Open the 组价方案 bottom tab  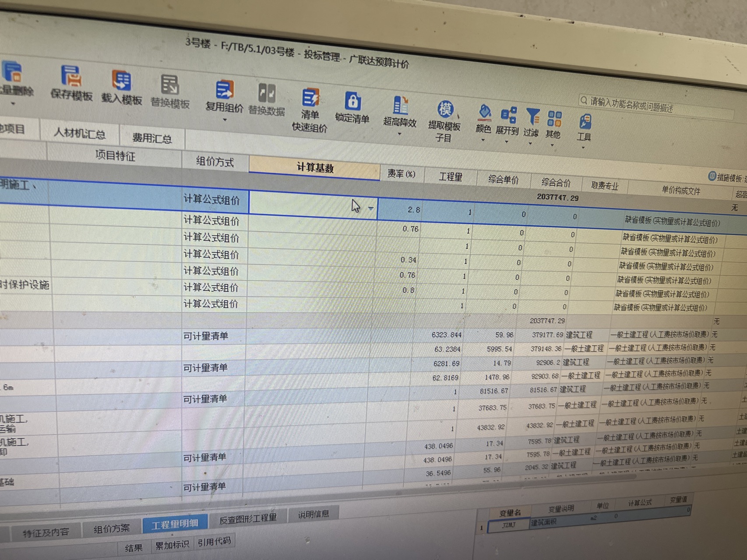(x=112, y=528)
